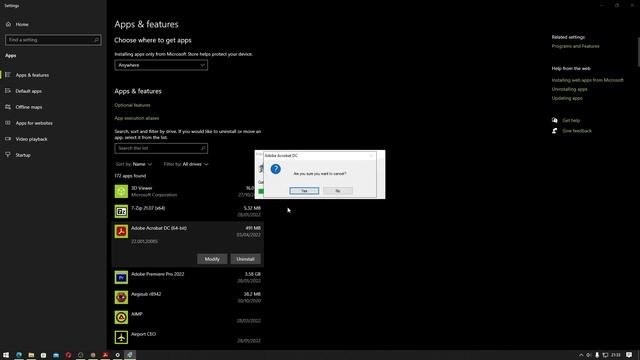Screen dimensions: 640x360
Task: Click the Give feedback link
Action: (x=577, y=131)
